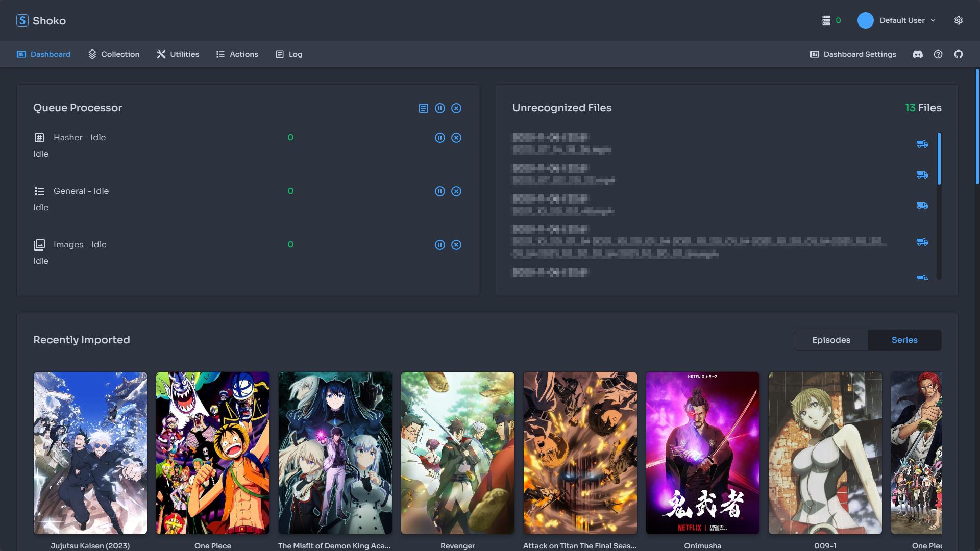The image size is (980, 551).
Task: Click truck icon for fourth unrecognized file
Action: pos(922,242)
